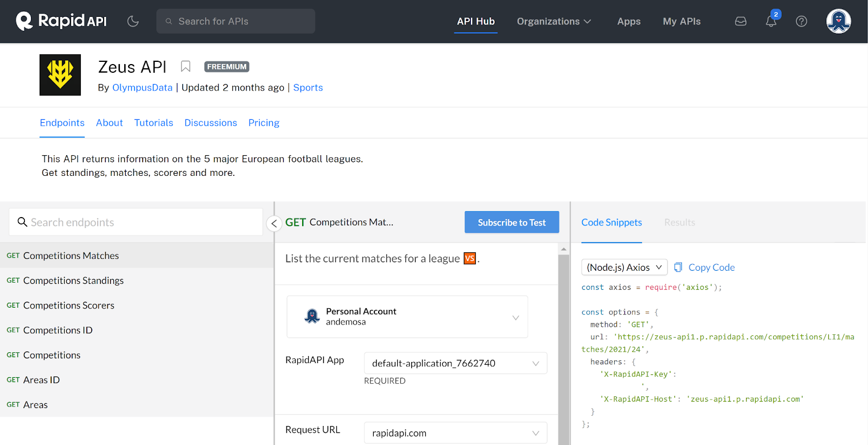Screen dimensions: 868x445
Task: Click the search endpoints magnifier icon
Action: pyautogui.click(x=22, y=222)
